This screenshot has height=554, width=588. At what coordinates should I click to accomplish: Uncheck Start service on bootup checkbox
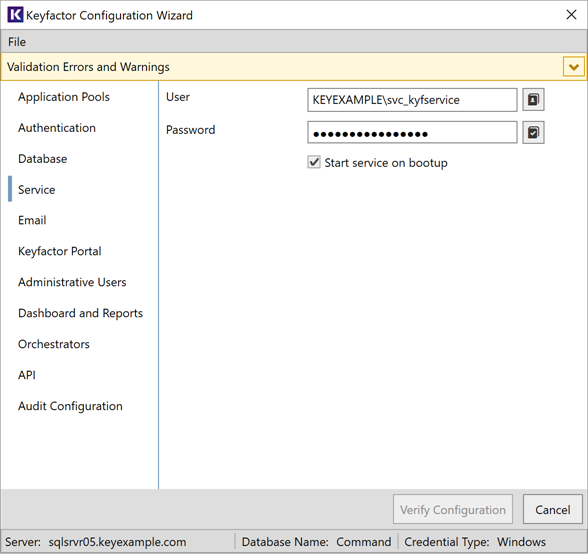tap(314, 162)
